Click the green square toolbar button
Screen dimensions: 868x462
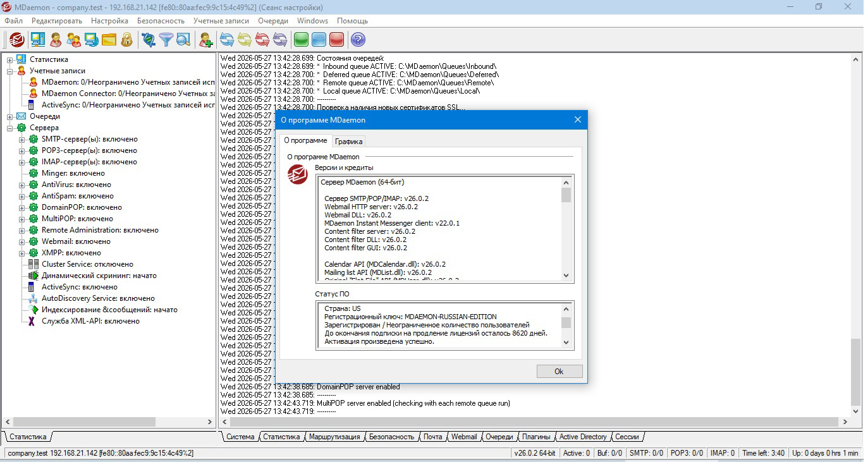301,40
